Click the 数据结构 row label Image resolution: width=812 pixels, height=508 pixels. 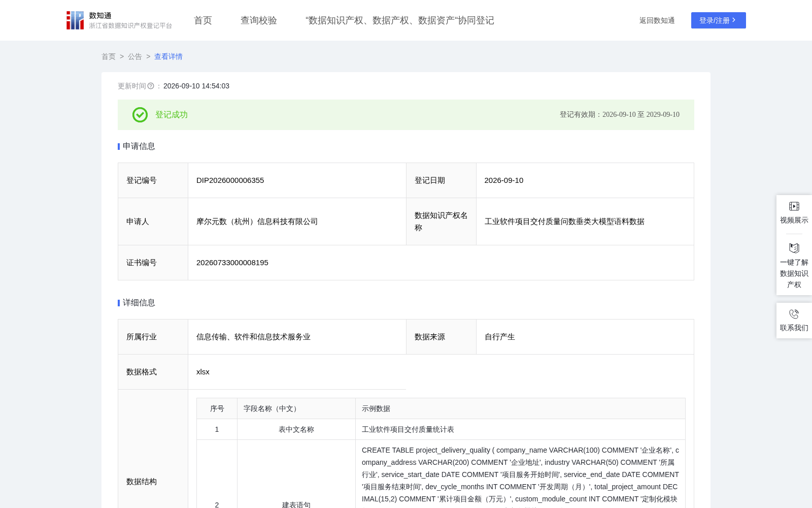[x=142, y=482]
